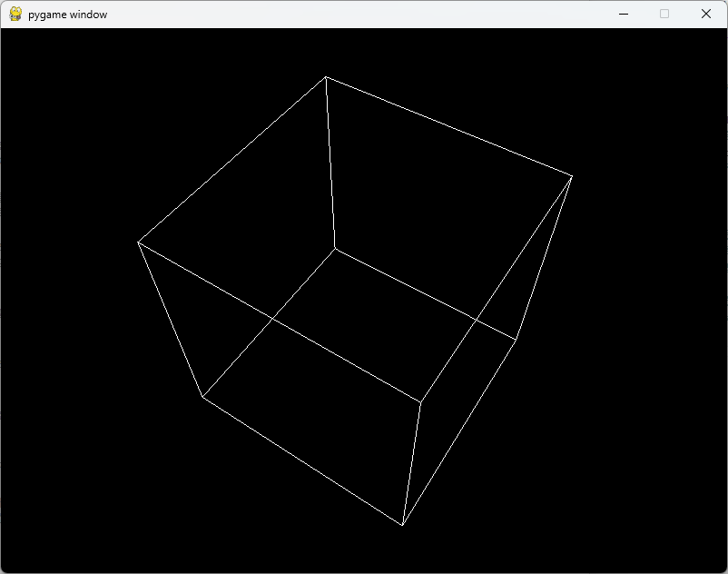Minimize the pygame window
Screen dimensions: 728x574
[624, 14]
